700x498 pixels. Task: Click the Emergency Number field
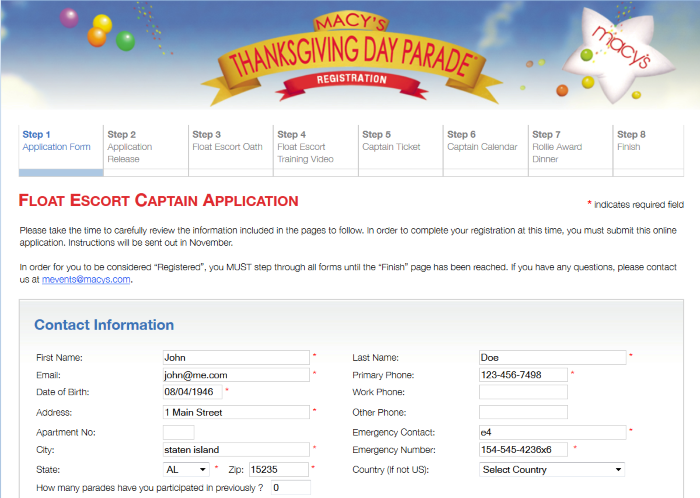pos(523,449)
